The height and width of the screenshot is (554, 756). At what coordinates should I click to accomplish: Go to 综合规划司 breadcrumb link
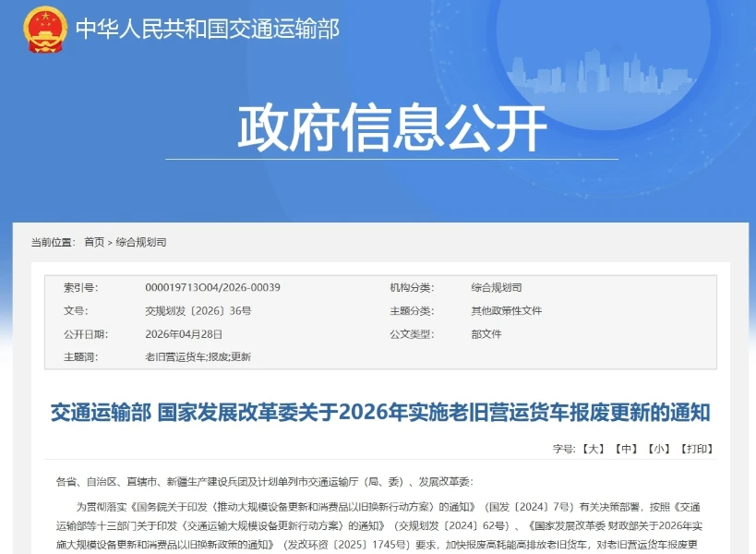[x=141, y=242]
